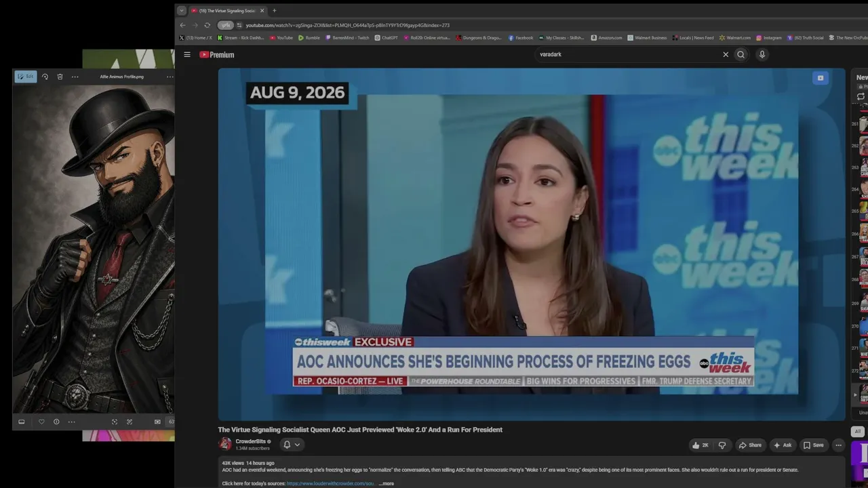Favorite the image with heart icon
This screenshot has width=868, height=488.
coord(41,422)
